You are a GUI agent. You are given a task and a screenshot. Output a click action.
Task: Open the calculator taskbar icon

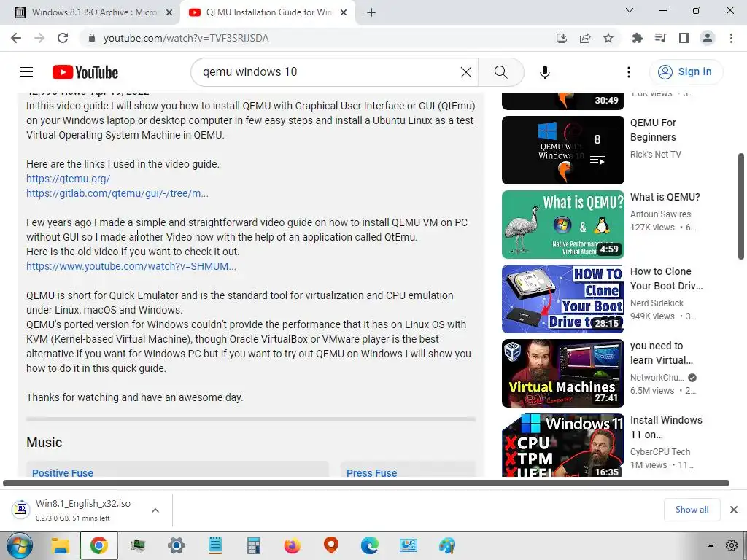click(253, 545)
